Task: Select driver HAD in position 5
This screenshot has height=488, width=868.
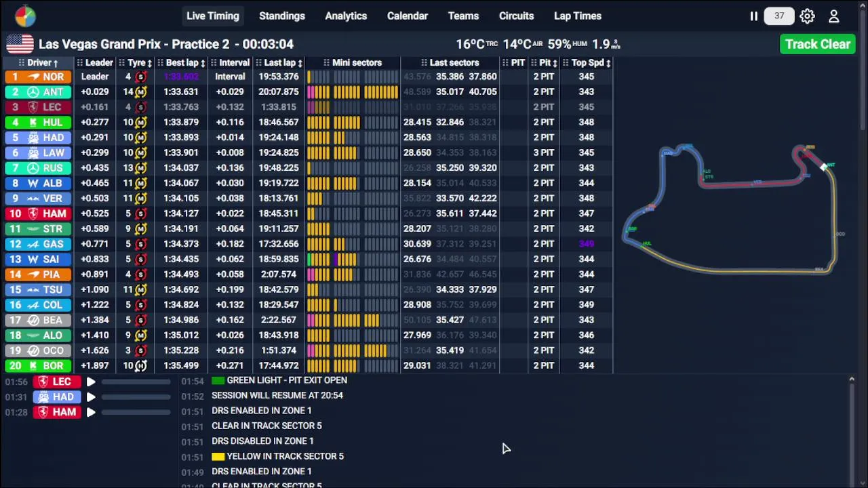Action: [39, 138]
